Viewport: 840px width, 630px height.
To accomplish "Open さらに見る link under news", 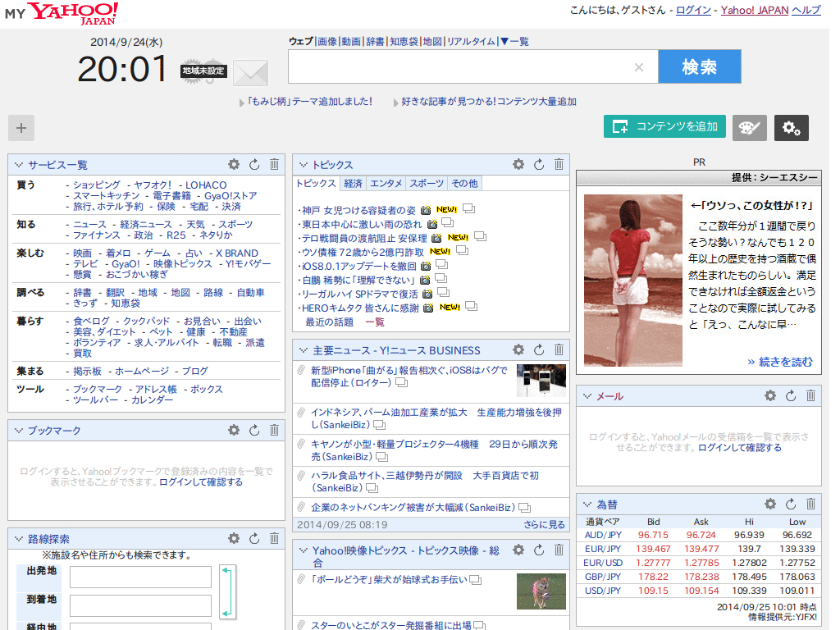I will click(x=545, y=525).
